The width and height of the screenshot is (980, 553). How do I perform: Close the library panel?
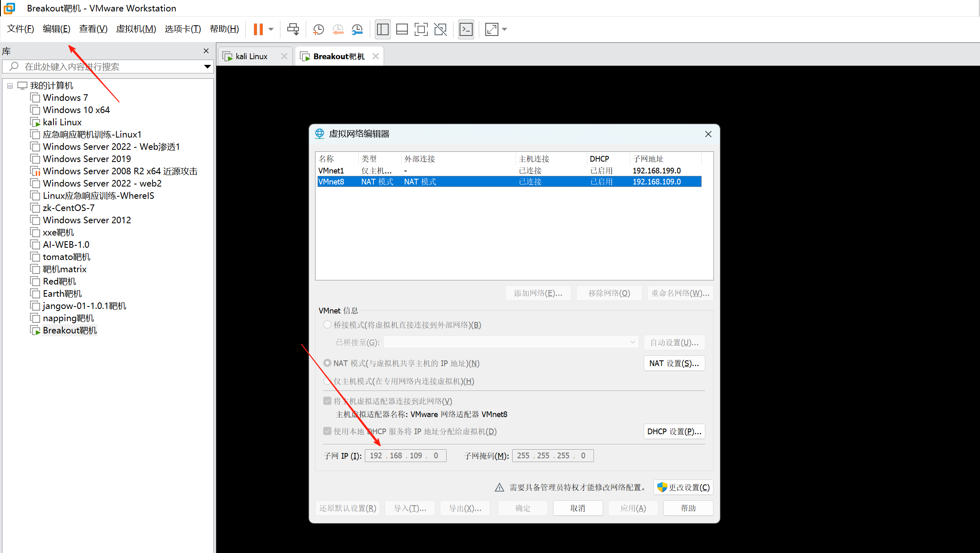pyautogui.click(x=206, y=51)
